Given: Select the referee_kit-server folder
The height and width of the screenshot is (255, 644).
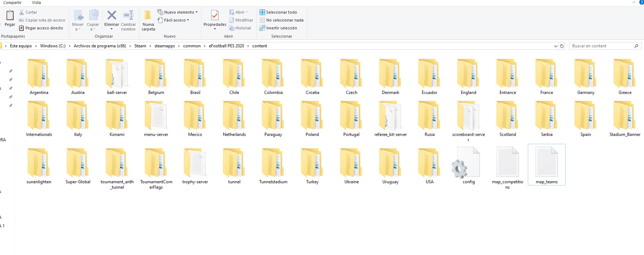Looking at the screenshot, I should (x=390, y=119).
